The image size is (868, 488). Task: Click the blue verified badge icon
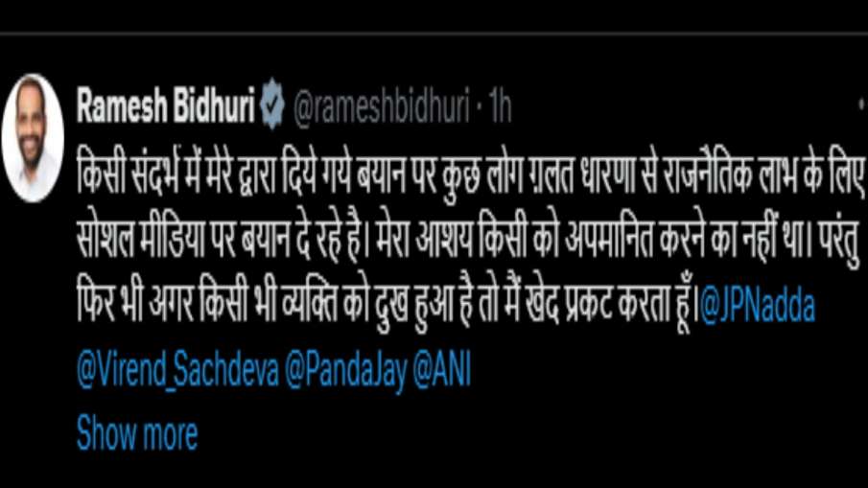272,104
